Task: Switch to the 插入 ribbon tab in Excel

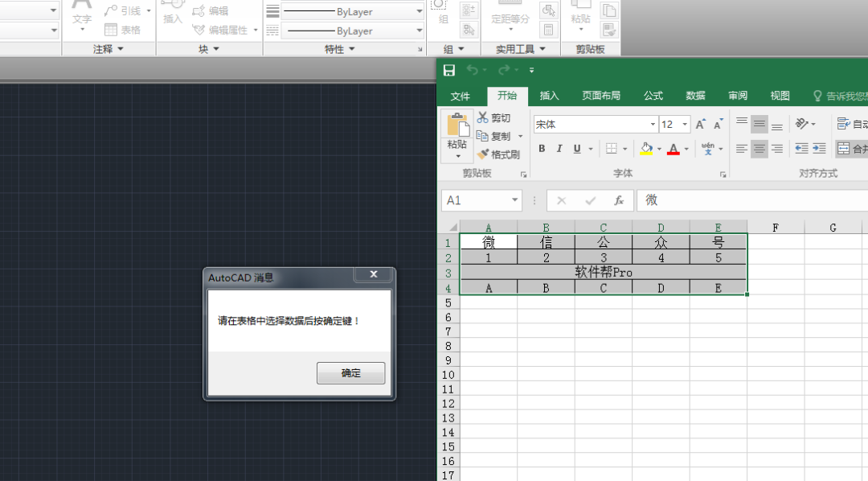Action: [549, 95]
